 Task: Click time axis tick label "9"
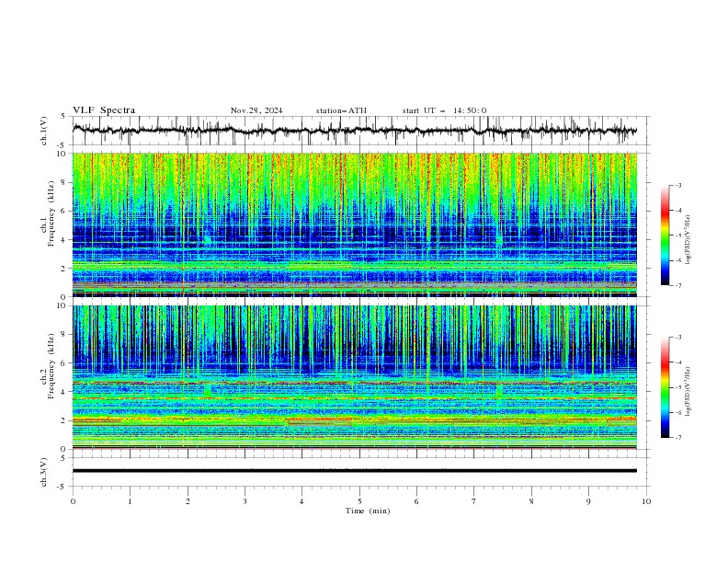(588, 501)
